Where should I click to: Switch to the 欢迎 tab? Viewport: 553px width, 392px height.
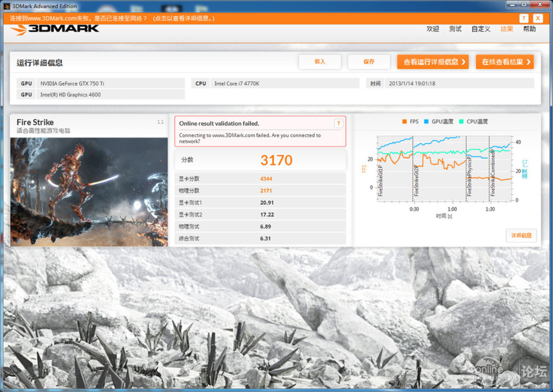(x=432, y=29)
